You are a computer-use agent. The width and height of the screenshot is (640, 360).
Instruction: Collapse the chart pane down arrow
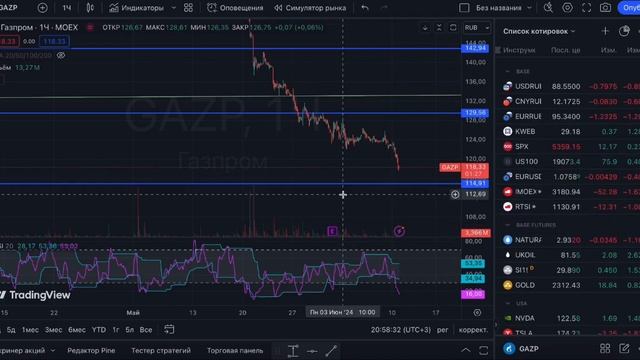(x=425, y=28)
